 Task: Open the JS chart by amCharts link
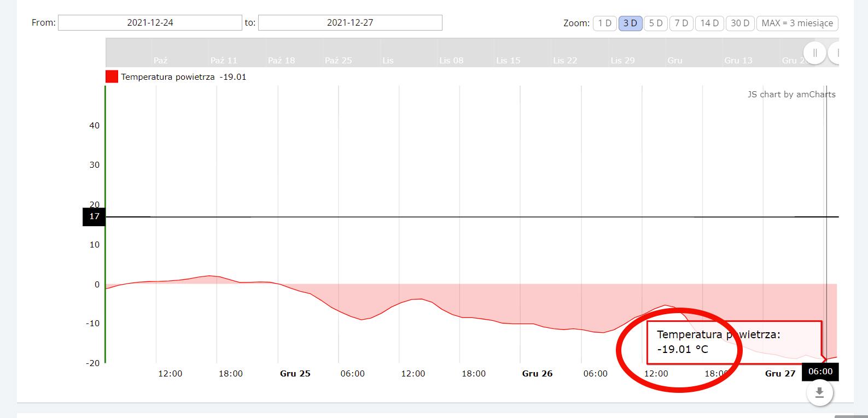pyautogui.click(x=791, y=94)
